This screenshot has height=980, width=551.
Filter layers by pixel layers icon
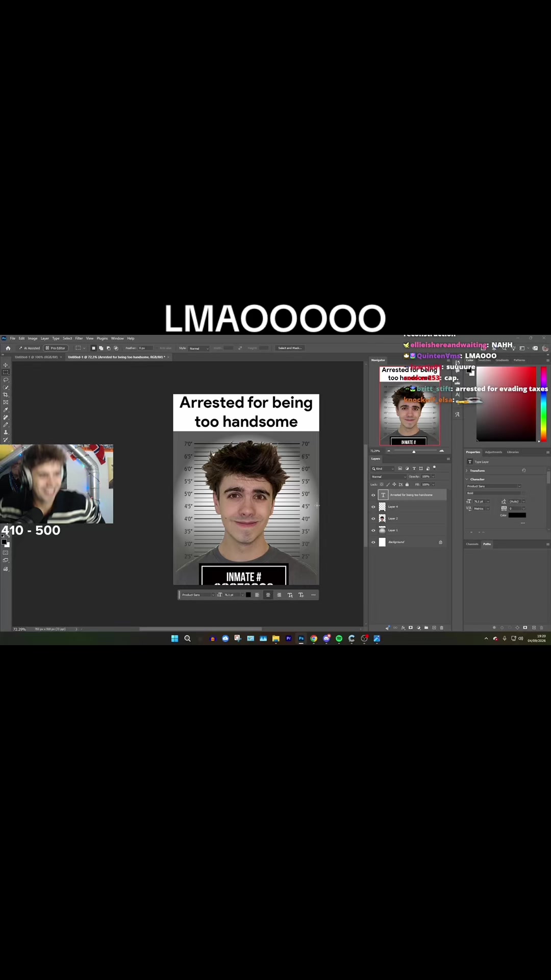tap(400, 469)
